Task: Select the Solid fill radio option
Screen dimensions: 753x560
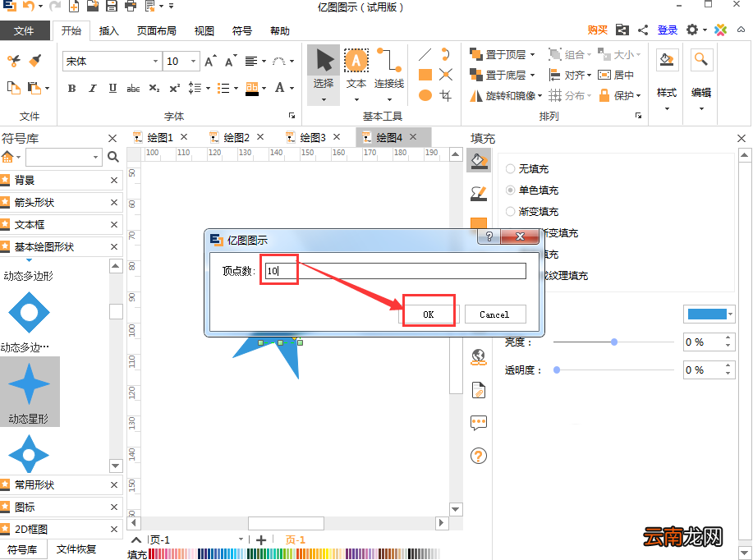Action: pos(511,190)
